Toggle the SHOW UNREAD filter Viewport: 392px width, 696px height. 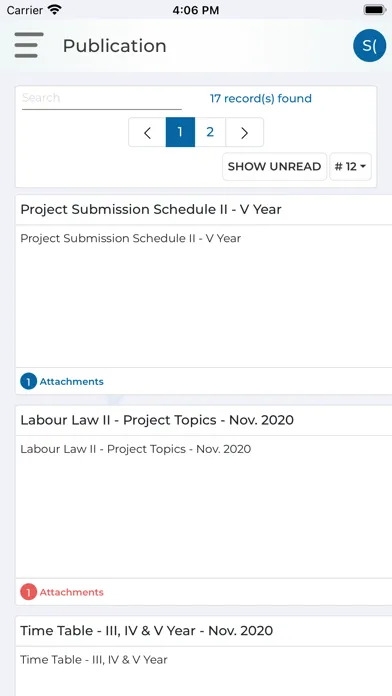(274, 166)
